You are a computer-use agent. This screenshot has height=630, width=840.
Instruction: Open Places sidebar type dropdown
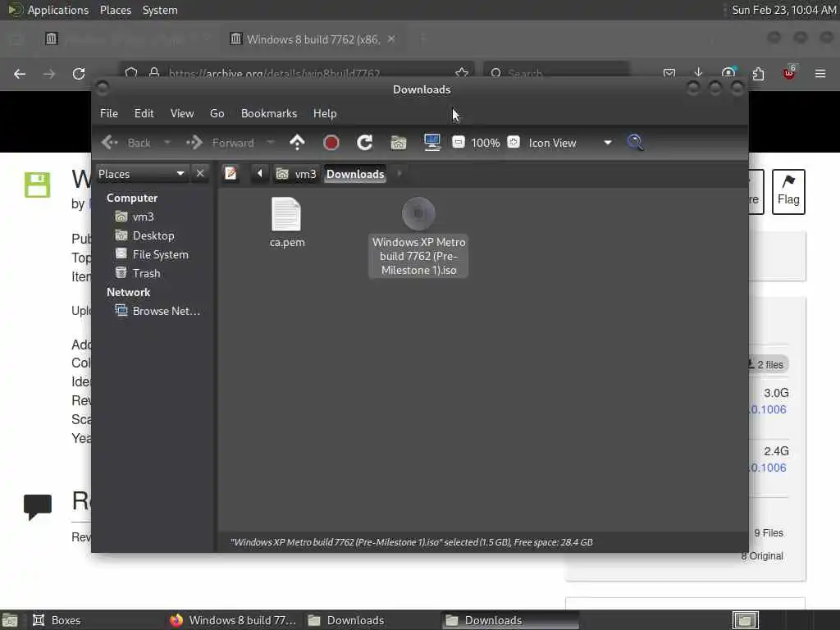coord(142,174)
